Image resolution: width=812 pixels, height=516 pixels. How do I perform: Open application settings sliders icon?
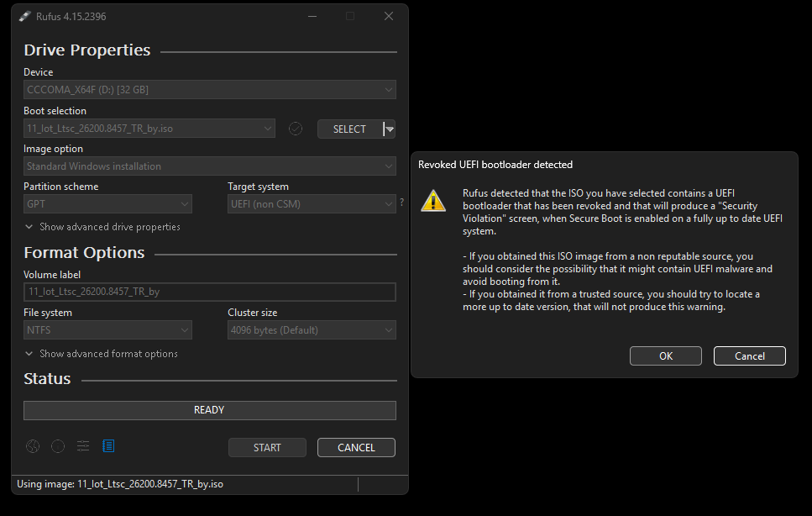coord(83,446)
